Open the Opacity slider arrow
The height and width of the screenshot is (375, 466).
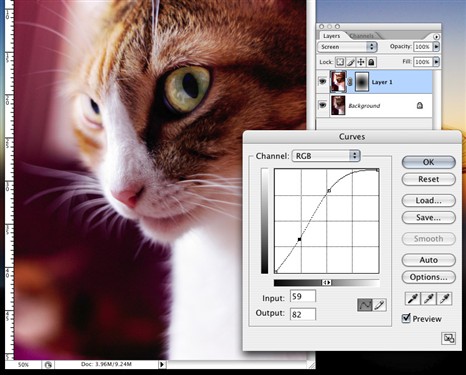tap(436, 47)
